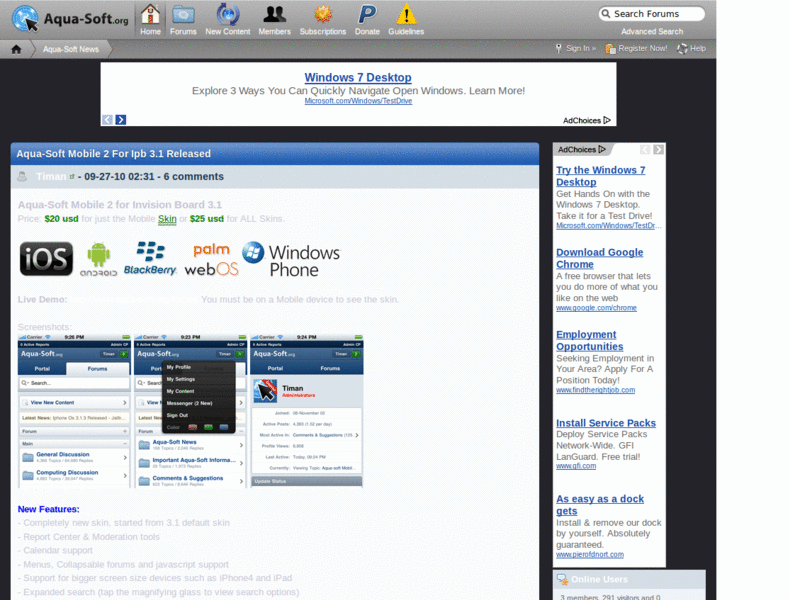
Task: Click the www.findtherightjob.com URL
Action: 595,390
